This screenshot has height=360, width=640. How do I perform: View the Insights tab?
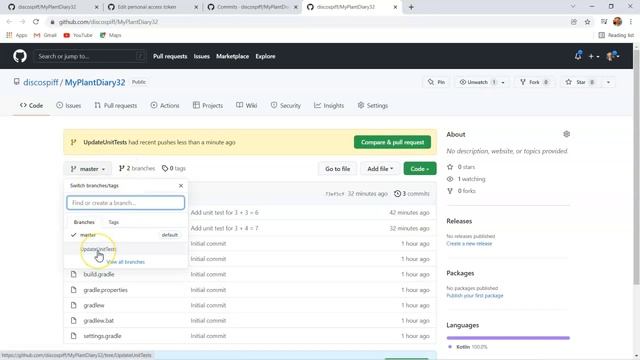[329, 105]
